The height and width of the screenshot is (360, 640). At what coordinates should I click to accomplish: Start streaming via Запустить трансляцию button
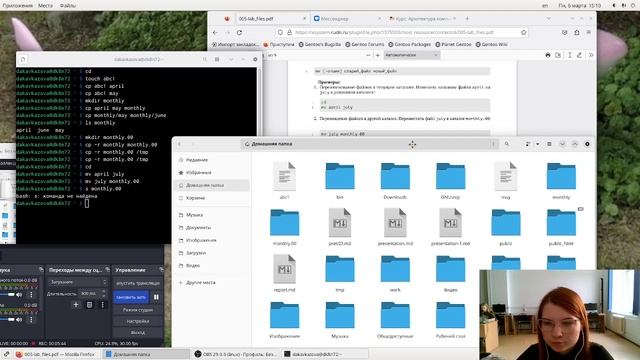138,283
